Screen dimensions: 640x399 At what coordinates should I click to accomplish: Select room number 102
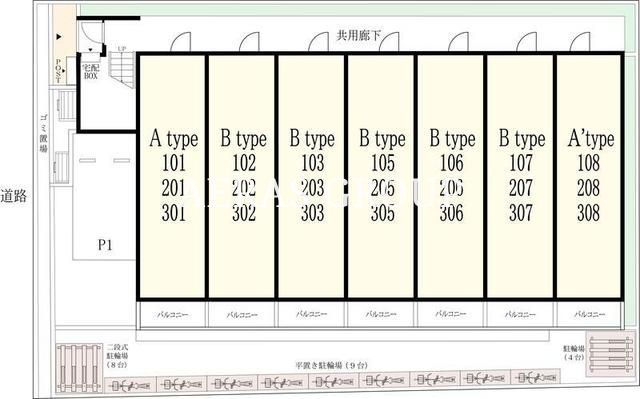pos(244,163)
